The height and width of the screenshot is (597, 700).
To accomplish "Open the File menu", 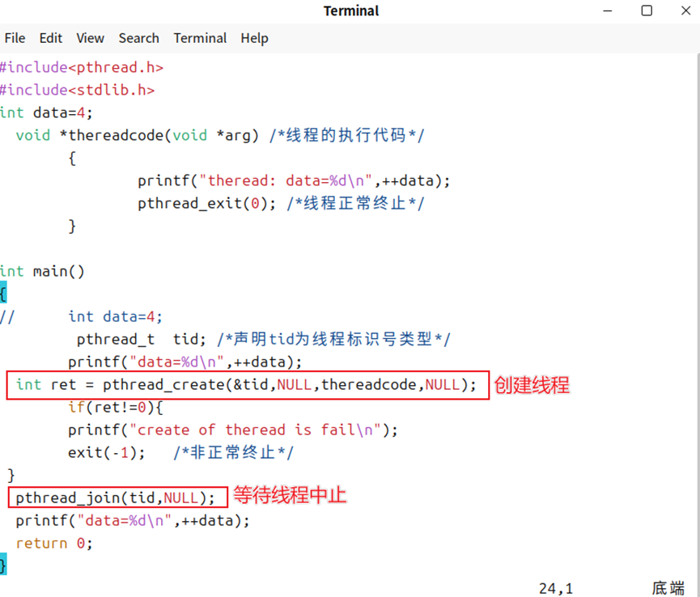I will click(15, 38).
